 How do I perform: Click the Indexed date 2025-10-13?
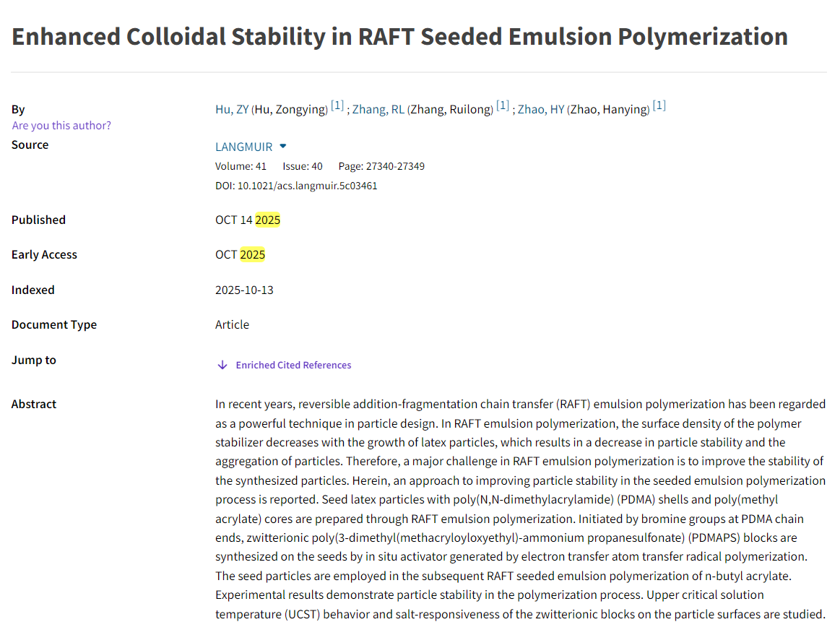(x=244, y=290)
